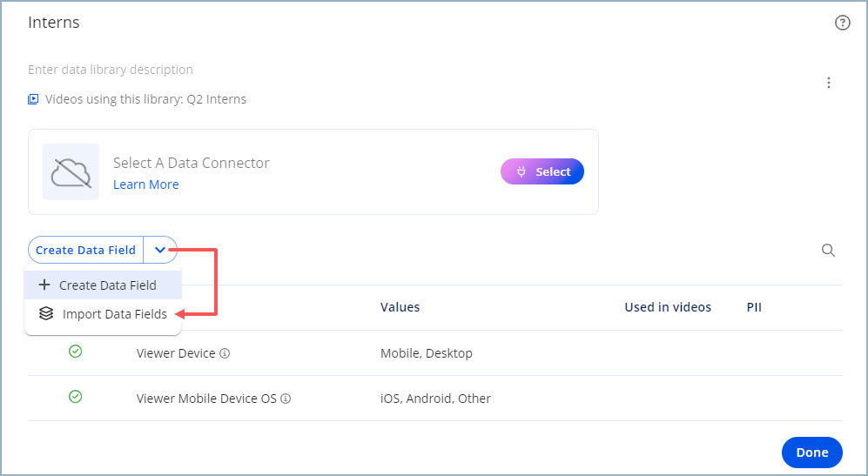Click the Select data connector button
Viewport: 868px width, 476px height.
tap(542, 172)
